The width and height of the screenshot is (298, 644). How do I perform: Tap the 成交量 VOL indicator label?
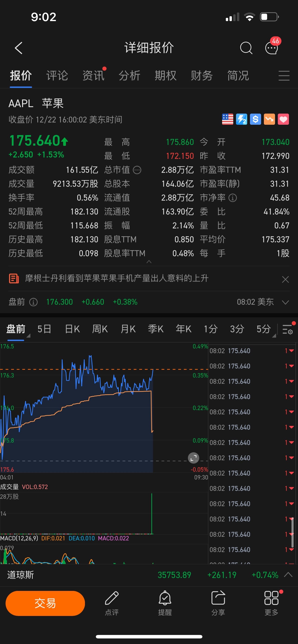[x=24, y=487]
